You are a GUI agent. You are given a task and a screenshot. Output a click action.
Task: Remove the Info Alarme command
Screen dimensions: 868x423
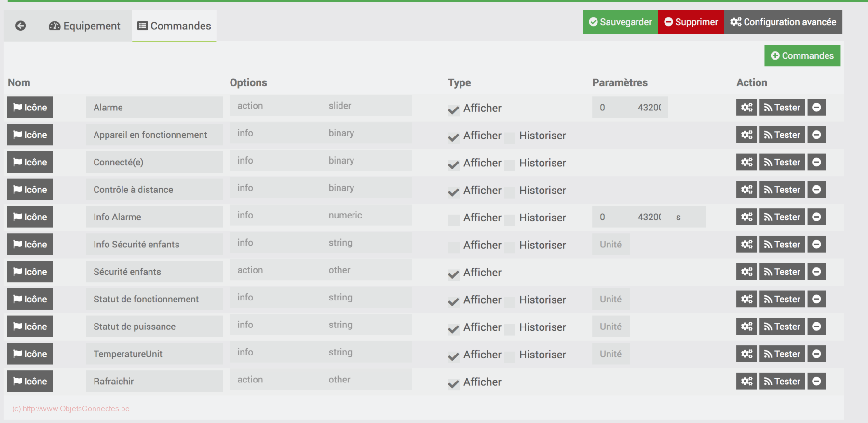point(816,217)
